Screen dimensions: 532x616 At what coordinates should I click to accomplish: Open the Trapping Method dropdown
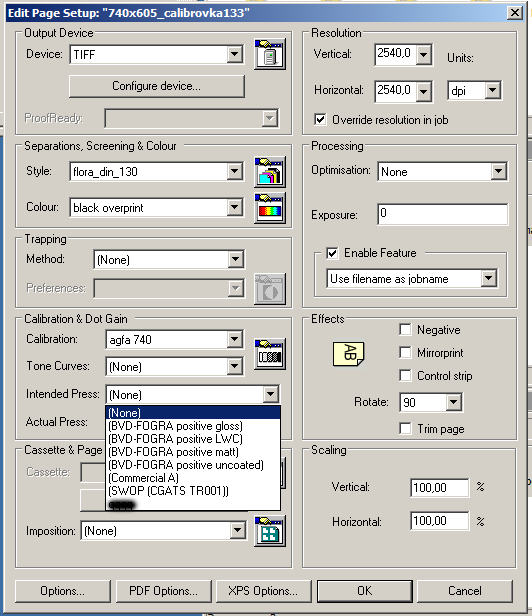[169, 259]
